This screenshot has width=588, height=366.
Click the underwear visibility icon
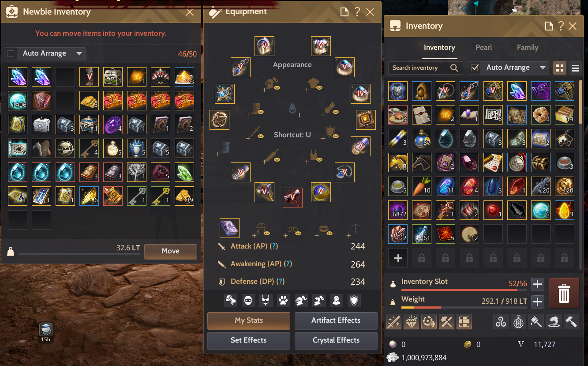tap(266, 301)
